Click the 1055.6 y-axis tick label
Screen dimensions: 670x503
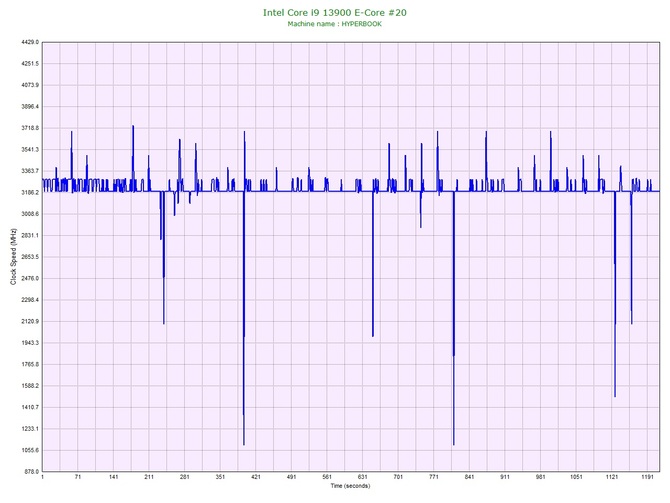coord(30,450)
